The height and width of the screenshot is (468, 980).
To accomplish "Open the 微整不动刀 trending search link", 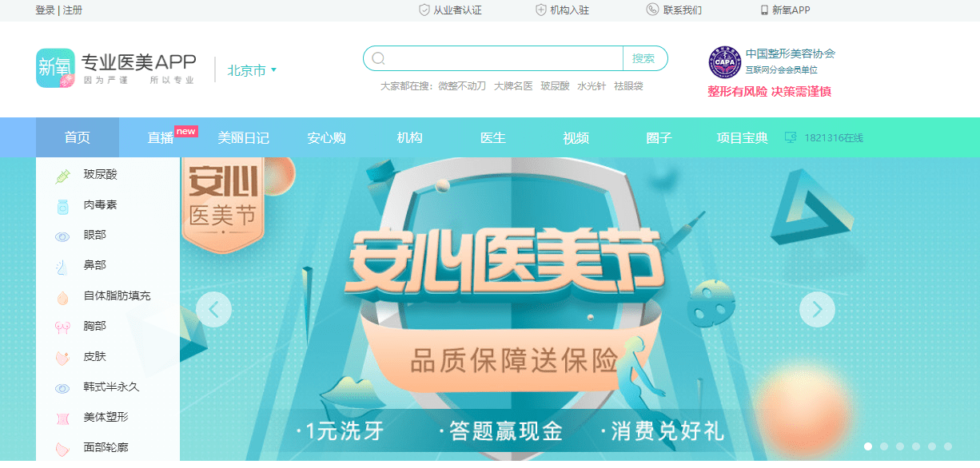I will click(x=462, y=86).
